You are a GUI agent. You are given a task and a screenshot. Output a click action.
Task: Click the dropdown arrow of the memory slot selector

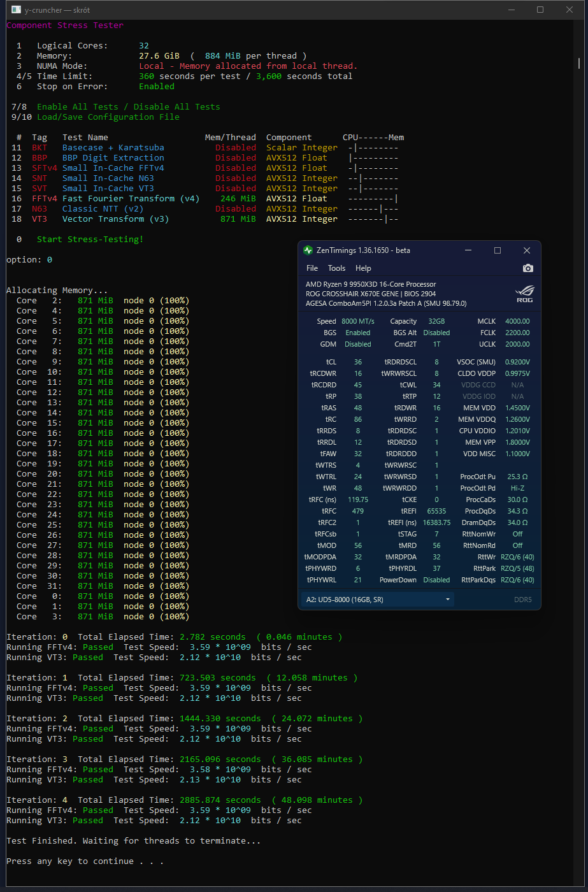coord(448,600)
